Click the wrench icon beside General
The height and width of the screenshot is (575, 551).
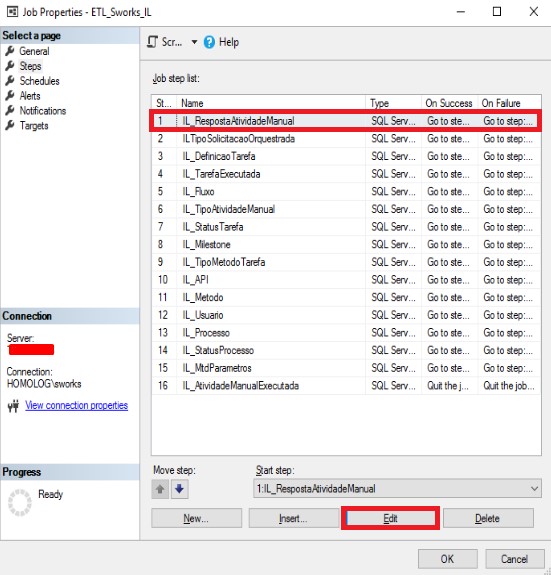pos(10,51)
